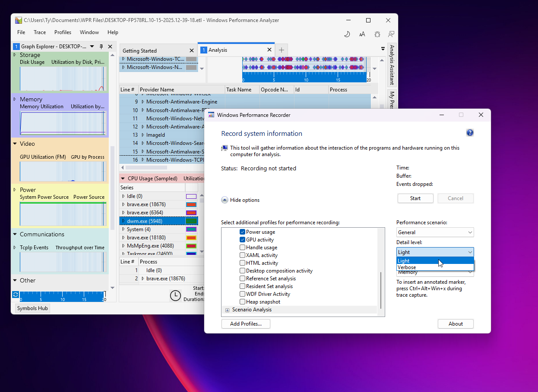Viewport: 538px width, 392px height.
Task: Add a new analysis tab with plus icon
Action: [x=281, y=50]
